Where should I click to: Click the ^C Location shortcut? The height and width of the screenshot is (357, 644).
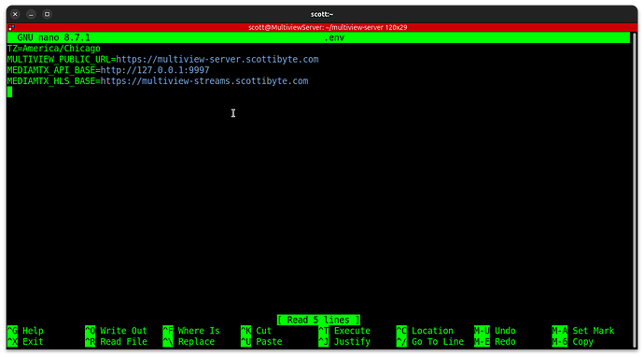click(x=425, y=331)
